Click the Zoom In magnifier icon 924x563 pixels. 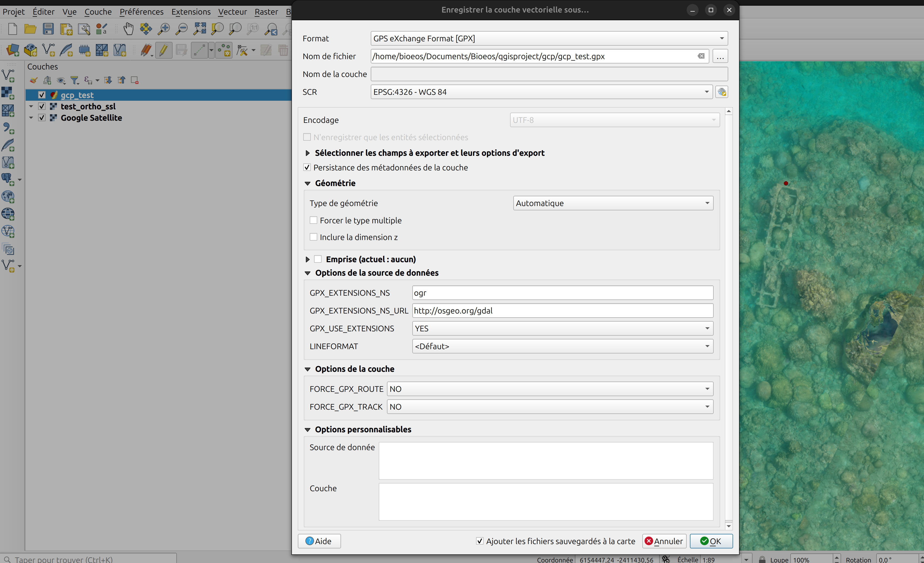pyautogui.click(x=164, y=29)
